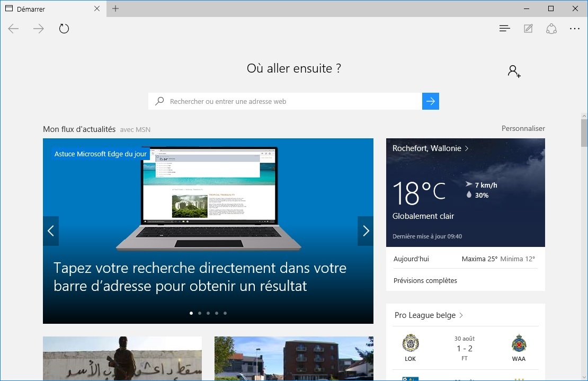Viewport: 588px width, 381px height.
Task: Open the news thumbnail with brick buildings
Action: (x=294, y=359)
